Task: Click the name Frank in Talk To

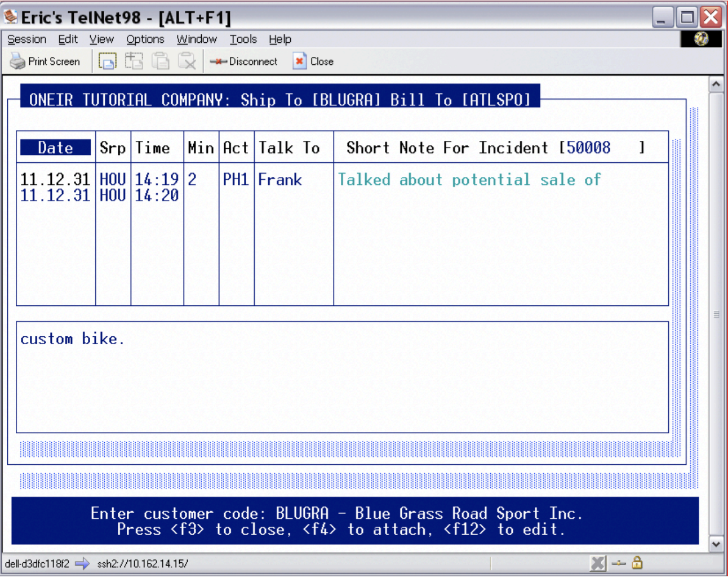Action: (280, 180)
